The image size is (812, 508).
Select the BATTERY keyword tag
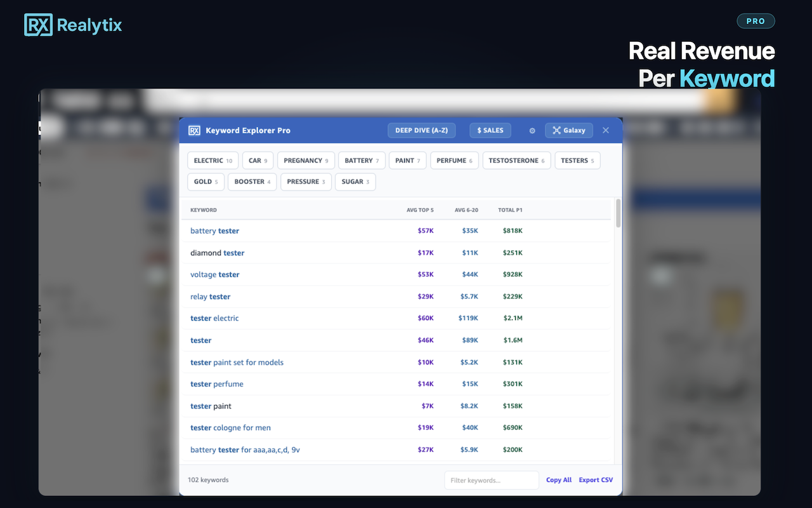pos(362,161)
